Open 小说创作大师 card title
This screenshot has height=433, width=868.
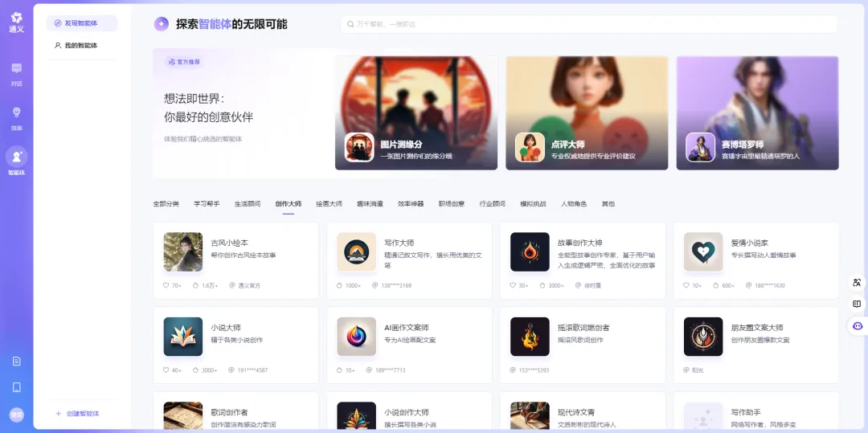(407, 413)
